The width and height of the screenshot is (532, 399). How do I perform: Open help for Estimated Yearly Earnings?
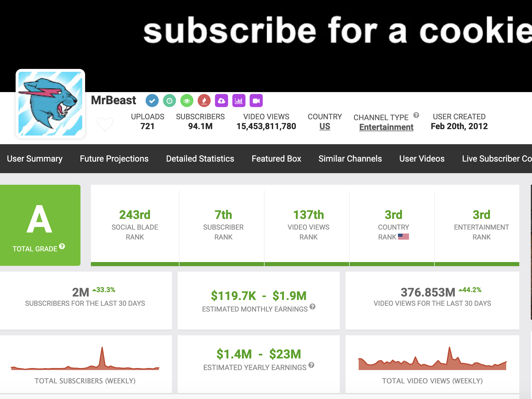click(x=311, y=365)
